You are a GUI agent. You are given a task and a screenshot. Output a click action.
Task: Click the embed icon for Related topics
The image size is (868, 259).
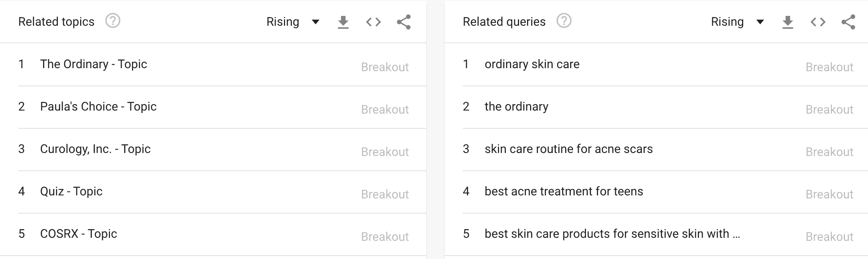373,22
